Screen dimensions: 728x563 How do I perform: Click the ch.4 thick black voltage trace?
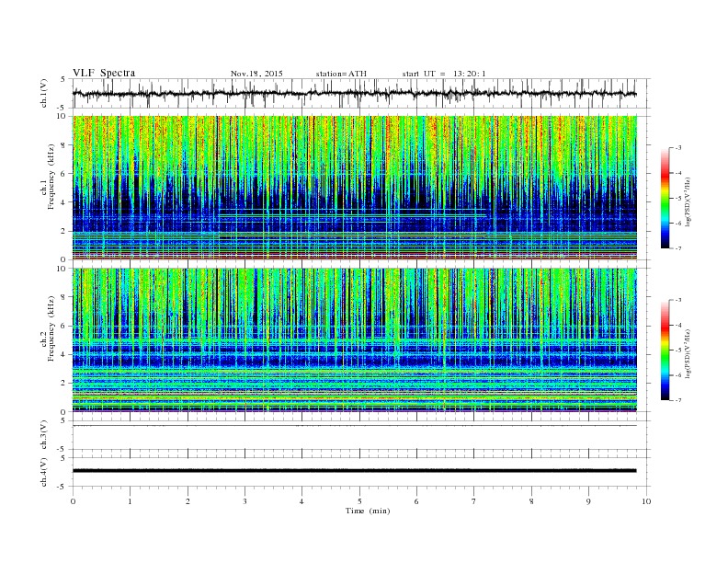pos(354,471)
